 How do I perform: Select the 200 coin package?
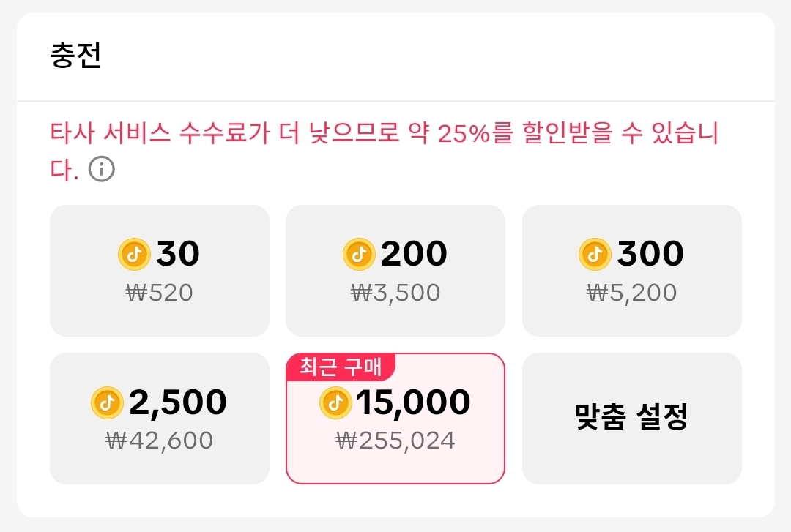click(395, 270)
